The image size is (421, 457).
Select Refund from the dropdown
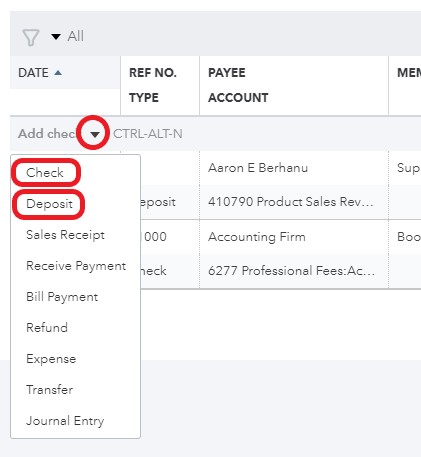(x=47, y=327)
